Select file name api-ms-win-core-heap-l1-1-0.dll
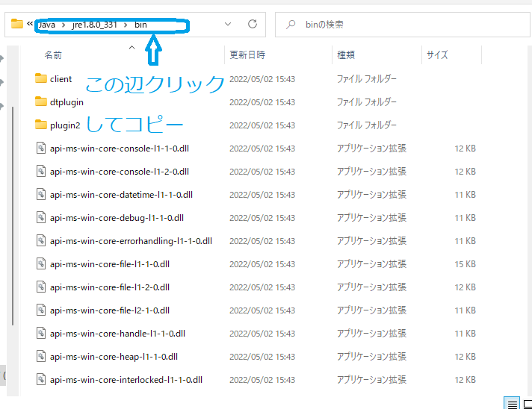 pyautogui.click(x=114, y=357)
